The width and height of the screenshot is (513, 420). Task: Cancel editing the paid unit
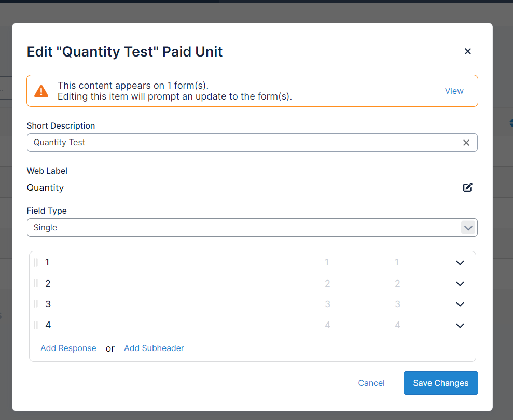(371, 383)
